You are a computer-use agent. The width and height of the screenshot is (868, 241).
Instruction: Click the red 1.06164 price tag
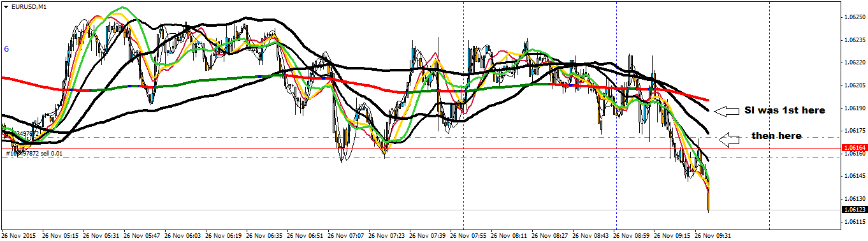(x=854, y=147)
